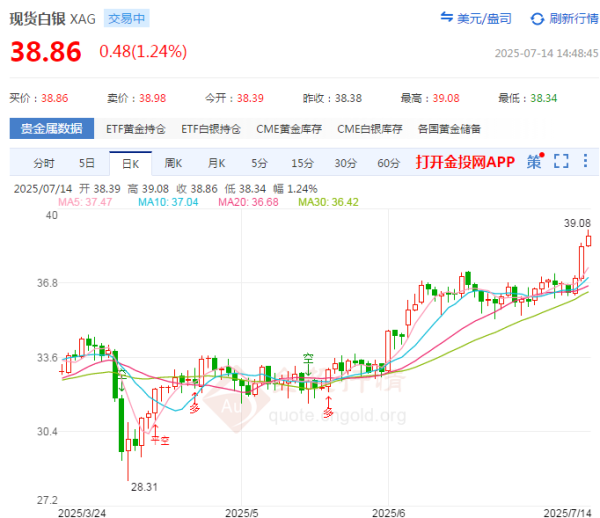600x518 pixels.
Task: Open the three-dot more options menu
Action: point(585,161)
